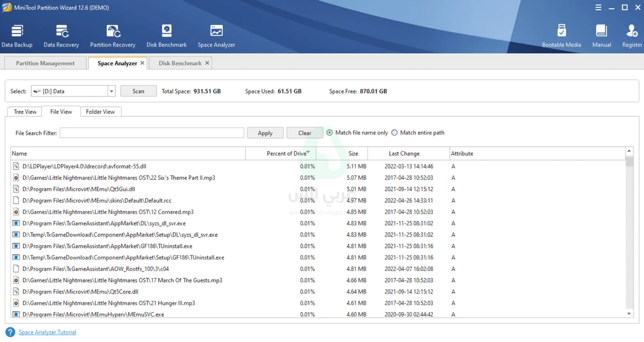
Task: Open the Manual
Action: (x=601, y=35)
